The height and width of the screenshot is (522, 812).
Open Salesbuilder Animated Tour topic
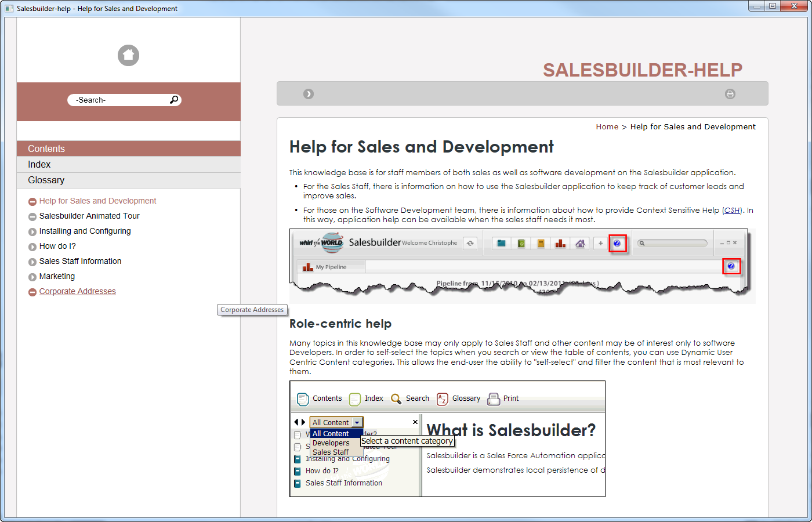point(89,216)
